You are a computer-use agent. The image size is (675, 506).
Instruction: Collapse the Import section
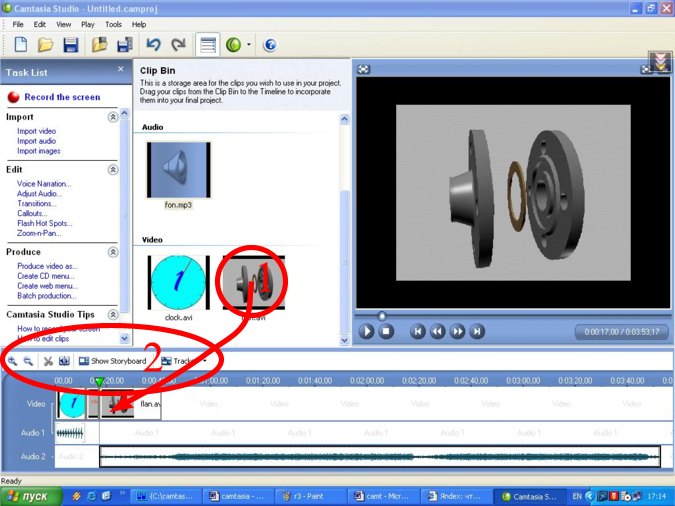113,117
